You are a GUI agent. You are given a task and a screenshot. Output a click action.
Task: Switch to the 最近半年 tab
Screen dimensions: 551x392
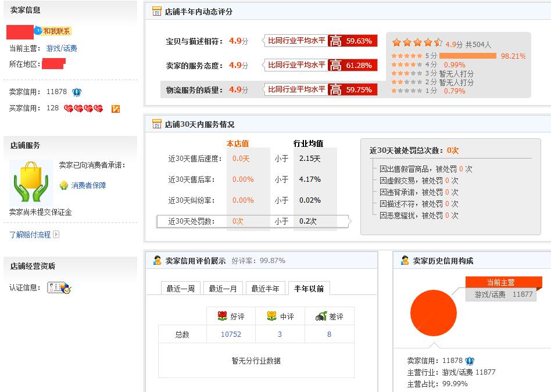266,287
